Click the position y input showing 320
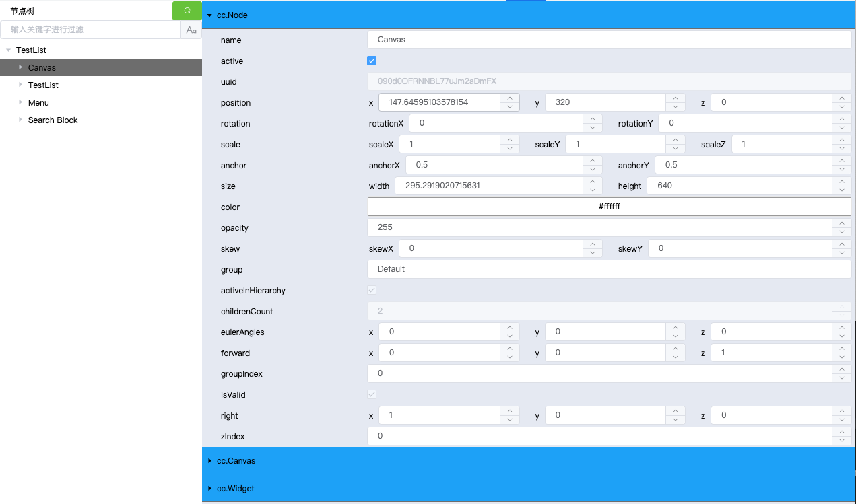The width and height of the screenshot is (856, 504). tap(605, 102)
